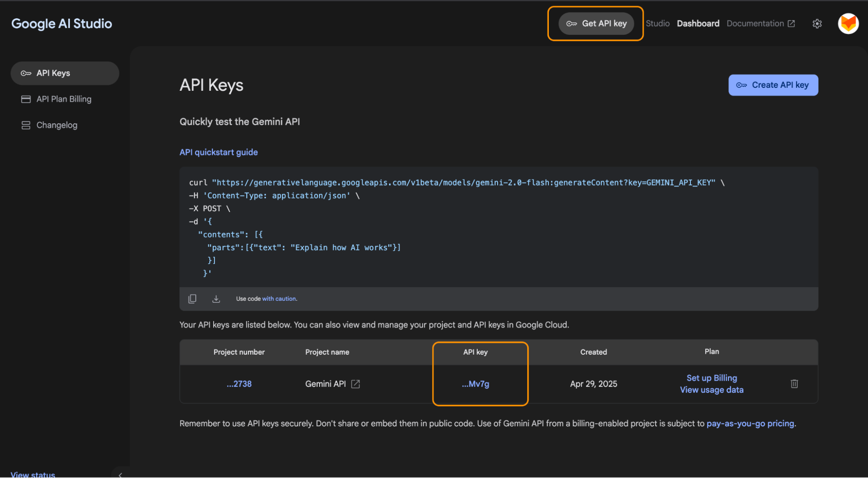This screenshot has width=868, height=478.
Task: Click the curl command URL line
Action: [x=457, y=183]
